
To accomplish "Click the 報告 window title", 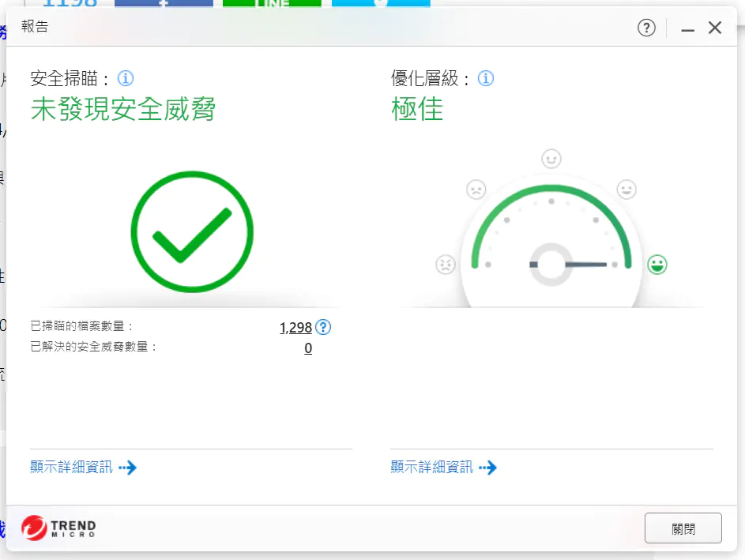I will pos(35,27).
